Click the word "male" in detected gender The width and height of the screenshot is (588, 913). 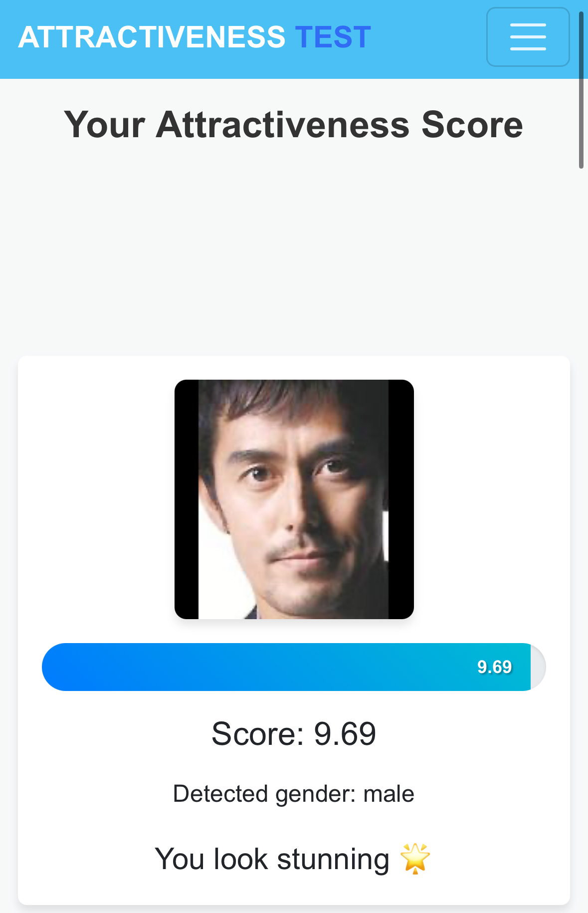click(x=389, y=793)
